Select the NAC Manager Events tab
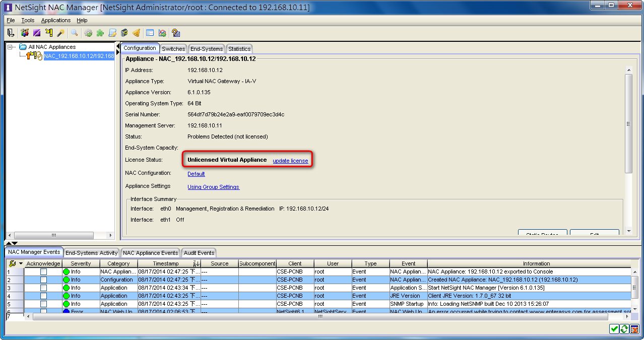Viewport: 644px width, 340px height. tap(34, 252)
